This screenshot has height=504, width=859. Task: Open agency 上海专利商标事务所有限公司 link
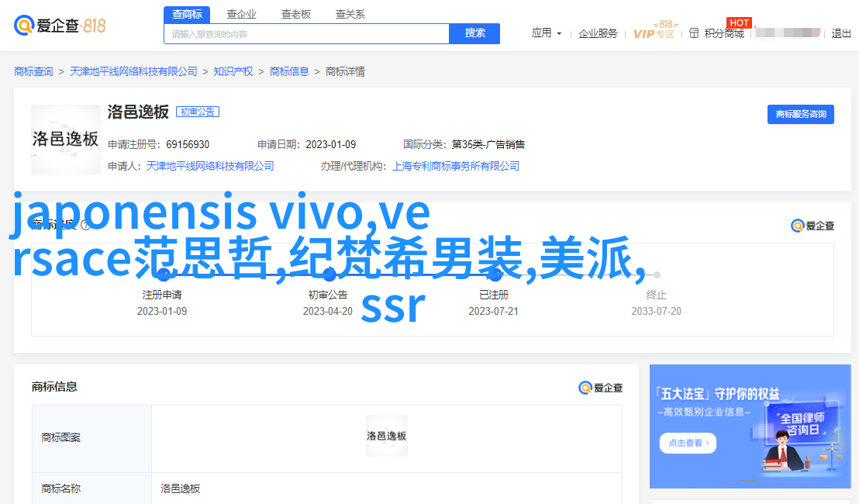pos(456,166)
